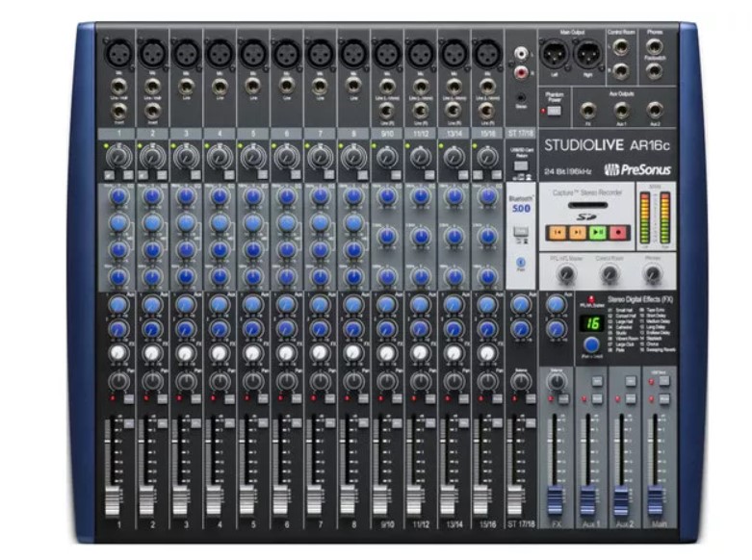This screenshot has width=752, height=560.
Task: Click the ST 17/18 fader cap
Action: click(514, 501)
